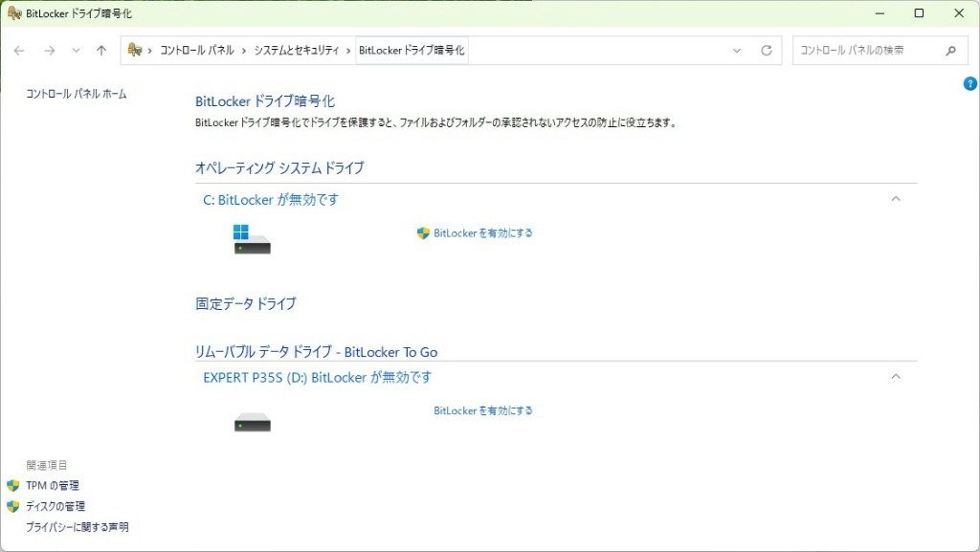Open recent locations dropdown chevron
980x552 pixels.
point(77,51)
